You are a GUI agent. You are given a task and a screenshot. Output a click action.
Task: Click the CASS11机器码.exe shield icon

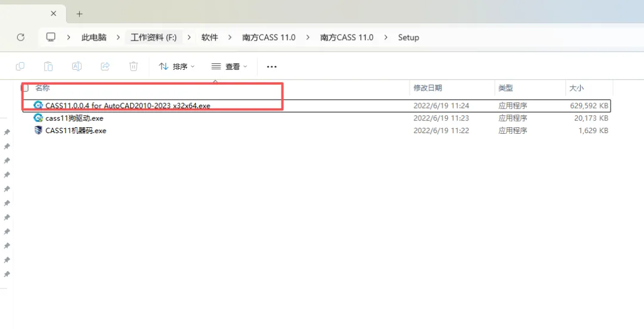pyautogui.click(x=38, y=130)
